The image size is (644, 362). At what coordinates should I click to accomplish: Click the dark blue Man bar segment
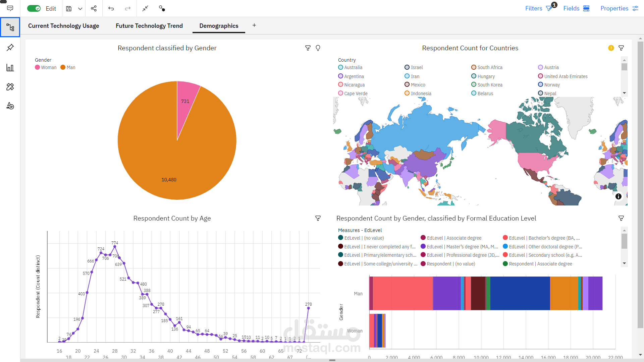pyautogui.click(x=520, y=293)
